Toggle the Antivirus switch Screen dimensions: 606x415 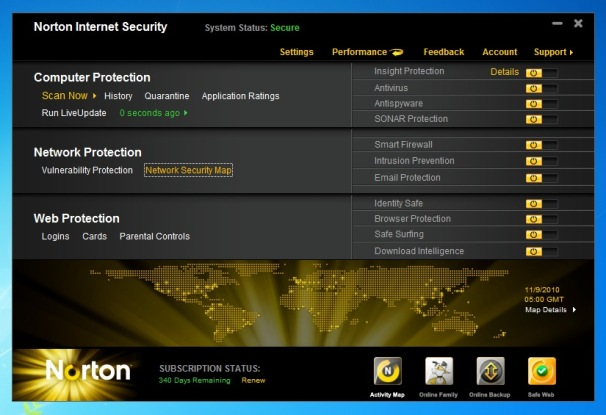click(x=541, y=88)
